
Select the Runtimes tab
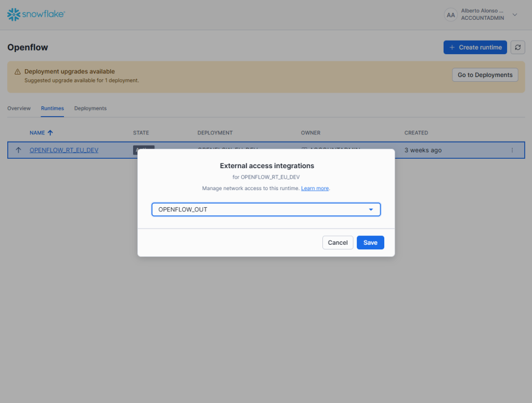point(53,108)
